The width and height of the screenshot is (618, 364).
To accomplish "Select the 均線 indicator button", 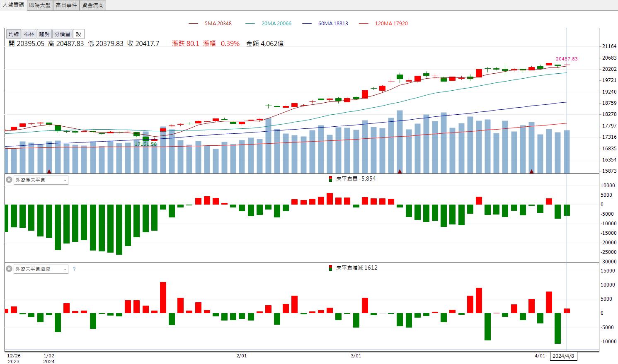I will (x=14, y=34).
